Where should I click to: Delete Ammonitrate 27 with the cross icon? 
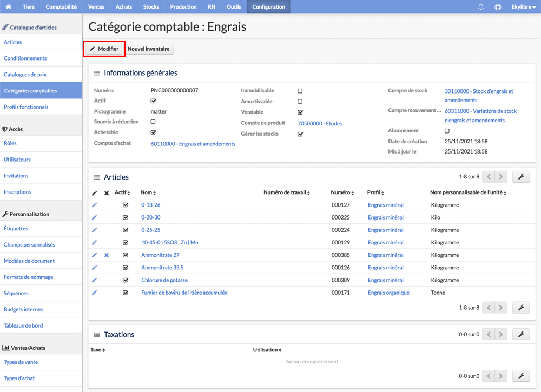(107, 255)
